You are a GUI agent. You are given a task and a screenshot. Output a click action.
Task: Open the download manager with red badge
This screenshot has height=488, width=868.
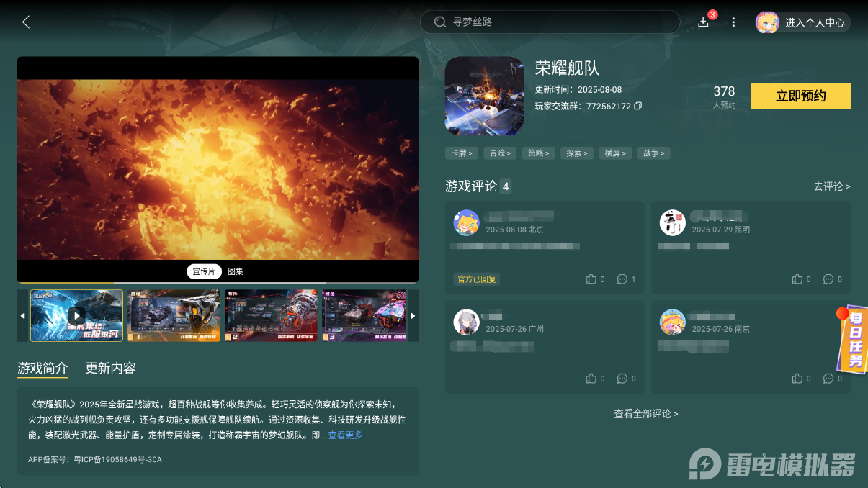(x=703, y=22)
